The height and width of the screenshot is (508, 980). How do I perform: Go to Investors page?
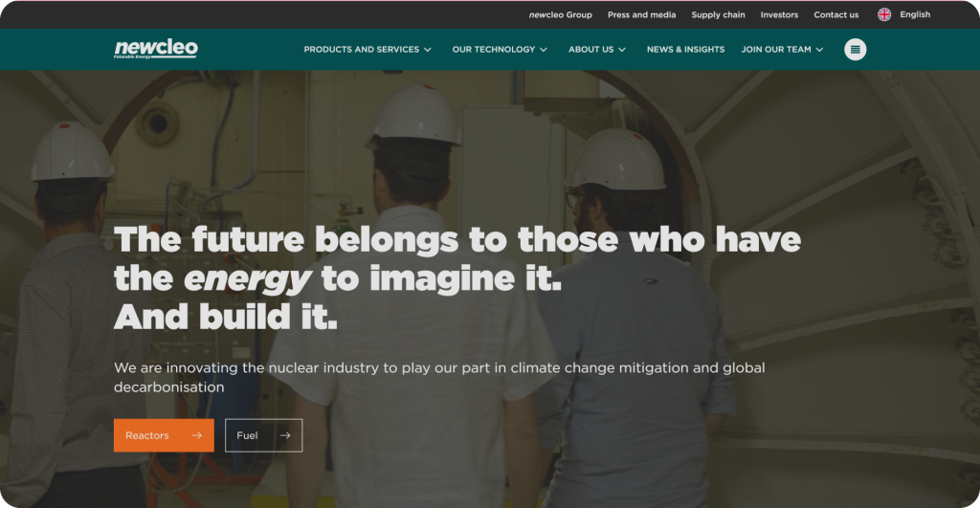click(779, 15)
